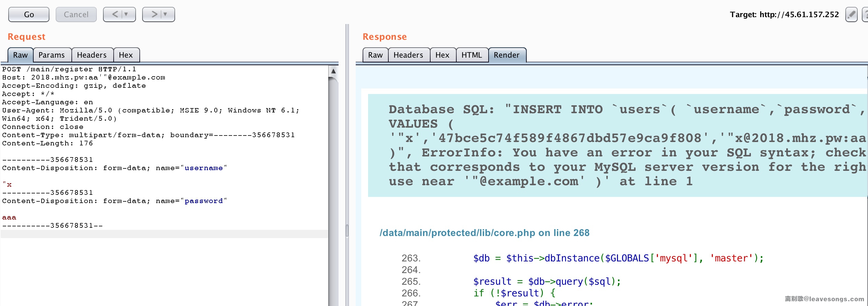This screenshot has height=306, width=868.
Task: Click the back arrow history button
Action: click(x=115, y=14)
